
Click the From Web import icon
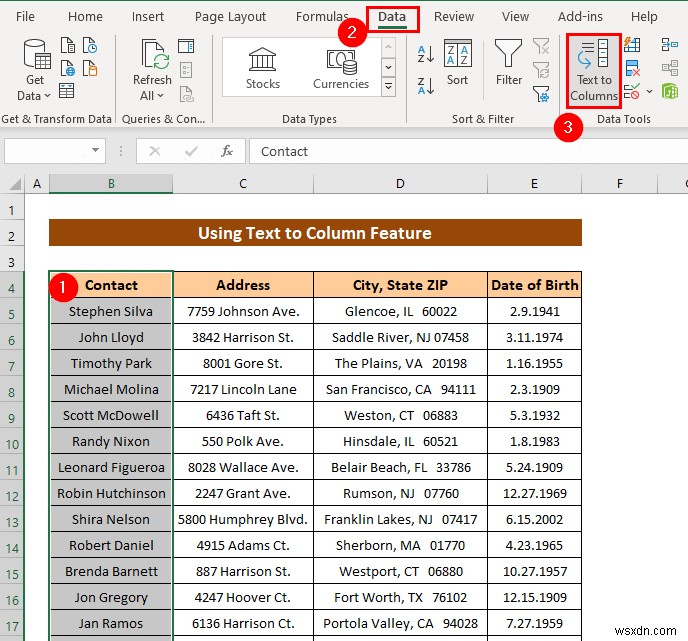pos(68,68)
